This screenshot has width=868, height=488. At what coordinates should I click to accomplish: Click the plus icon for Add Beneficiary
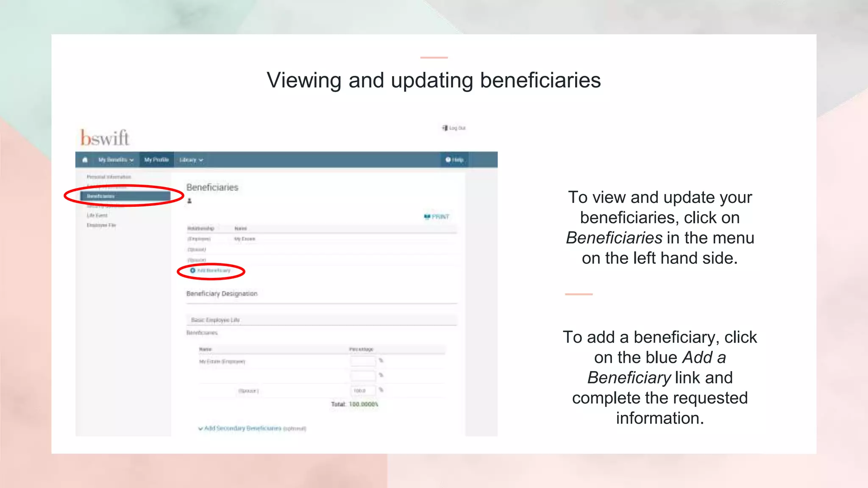click(192, 270)
